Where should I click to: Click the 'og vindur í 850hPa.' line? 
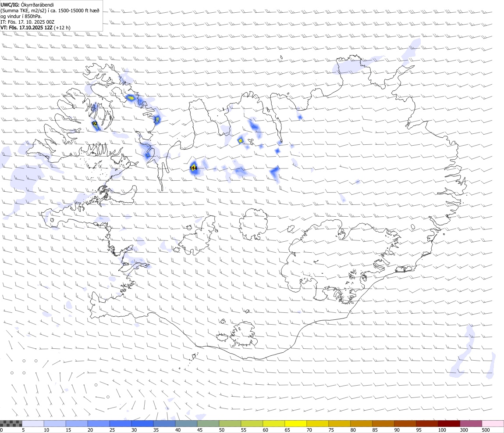pyautogui.click(x=21, y=16)
